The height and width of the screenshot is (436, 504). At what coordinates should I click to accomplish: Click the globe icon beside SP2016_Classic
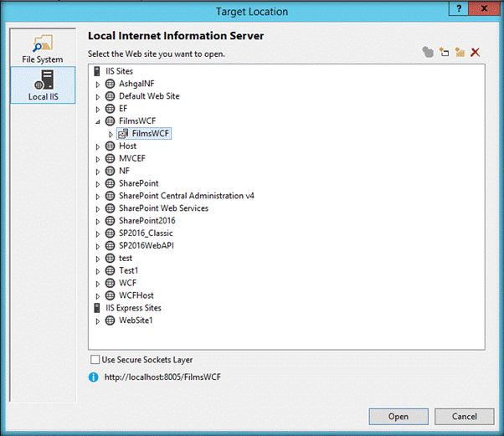click(x=110, y=233)
